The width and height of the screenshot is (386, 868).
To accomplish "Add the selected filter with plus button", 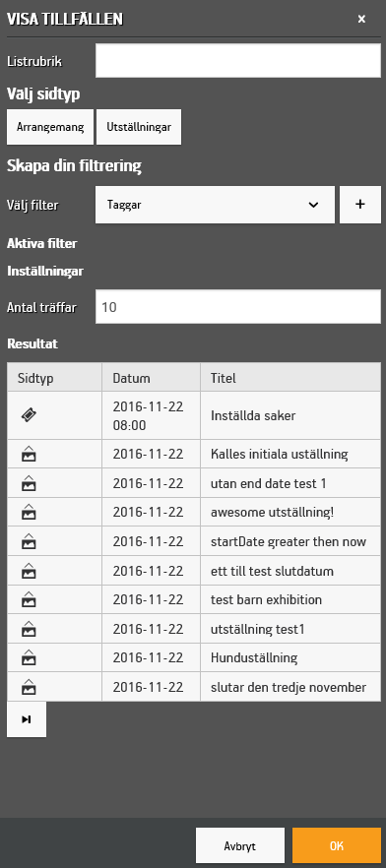I will point(360,205).
